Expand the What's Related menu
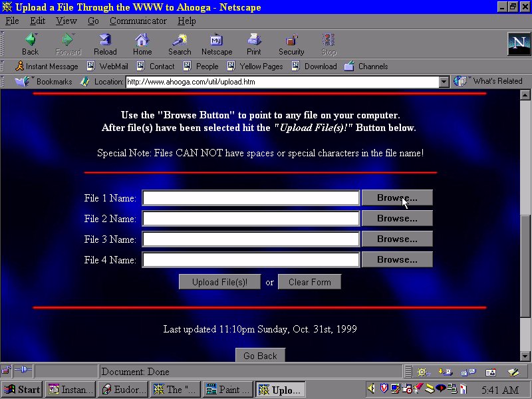532x399 pixels. tap(489, 81)
